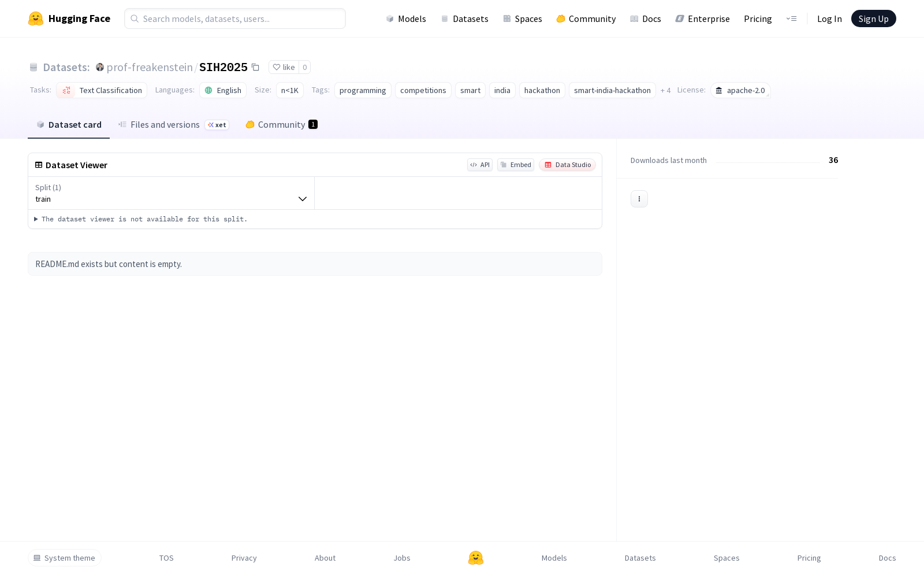
Task: Open About footer link
Action: [325, 558]
